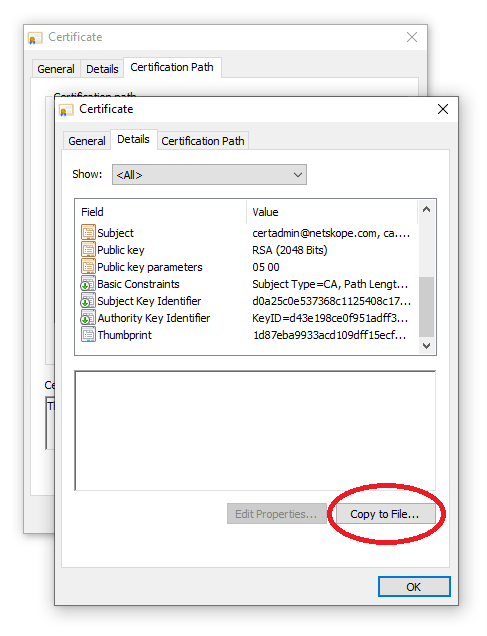The width and height of the screenshot is (487, 636).
Task: Expand the Show filter dropdown arrow
Action: [x=298, y=175]
